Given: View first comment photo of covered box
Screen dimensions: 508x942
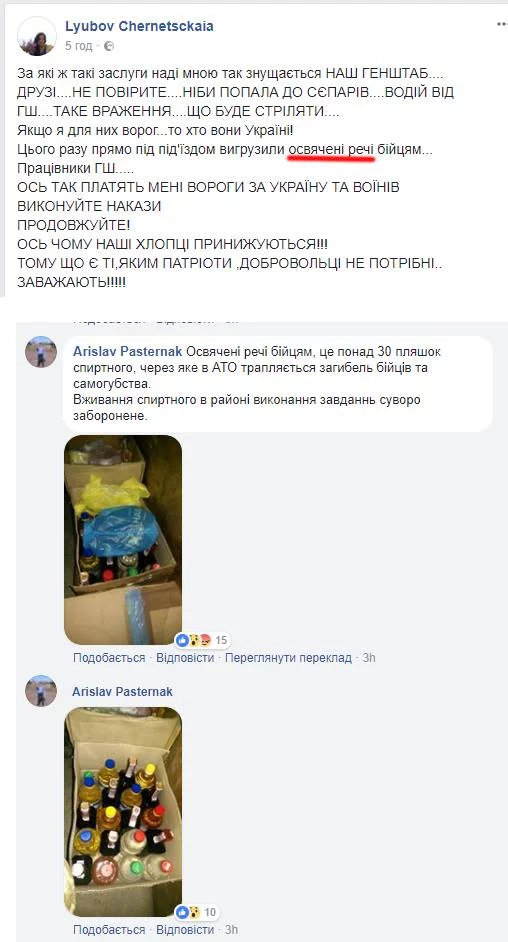Looking at the screenshot, I should pyautogui.click(x=123, y=540).
